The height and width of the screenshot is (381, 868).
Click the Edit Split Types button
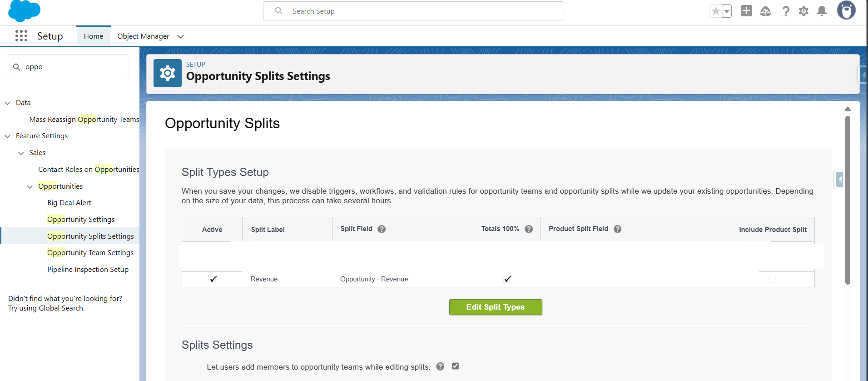pyautogui.click(x=496, y=307)
